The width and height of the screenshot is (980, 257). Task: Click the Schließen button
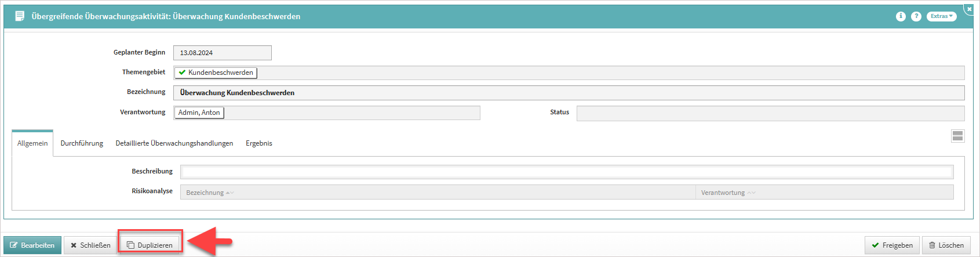coord(90,245)
